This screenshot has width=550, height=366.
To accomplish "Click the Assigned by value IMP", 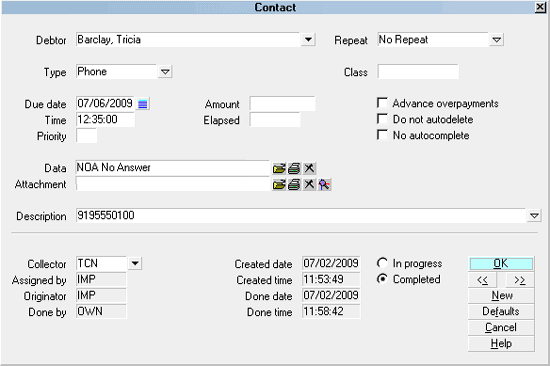I will click(x=101, y=280).
